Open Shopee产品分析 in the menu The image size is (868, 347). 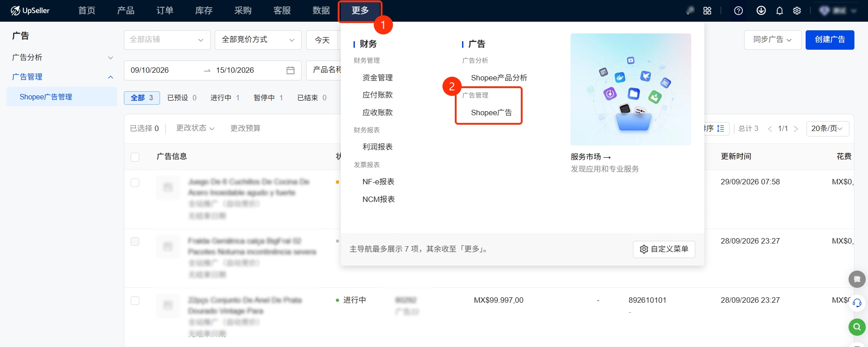[x=499, y=78]
